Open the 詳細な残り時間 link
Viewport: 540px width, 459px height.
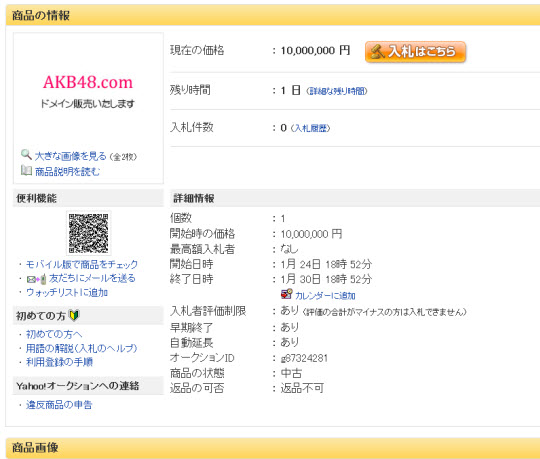click(x=337, y=91)
